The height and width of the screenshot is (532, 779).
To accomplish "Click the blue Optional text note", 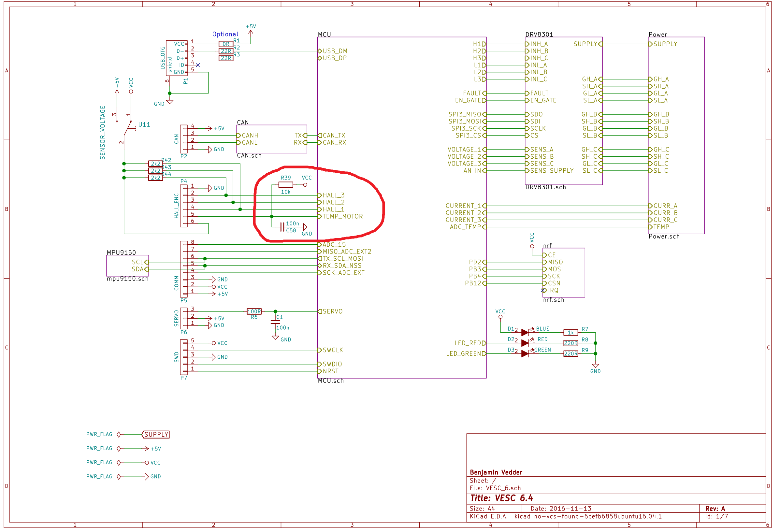I will tap(225, 34).
